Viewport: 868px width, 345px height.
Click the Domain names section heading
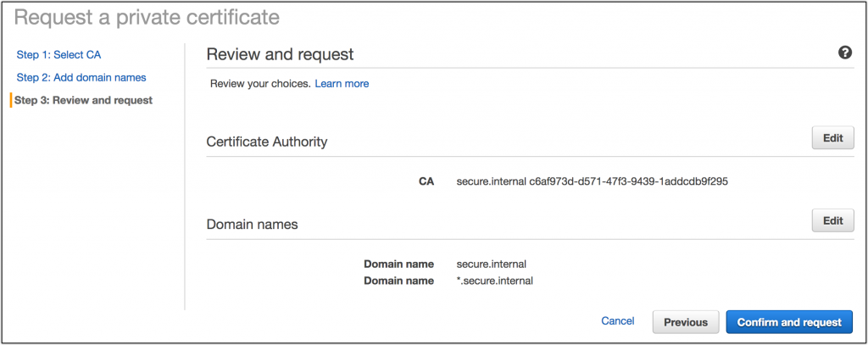(x=252, y=225)
